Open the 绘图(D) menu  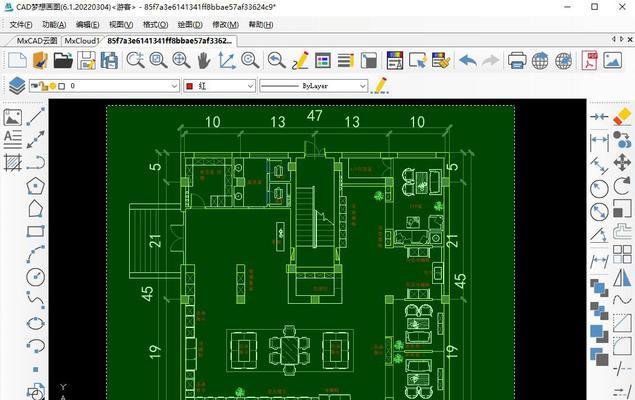tap(190, 25)
